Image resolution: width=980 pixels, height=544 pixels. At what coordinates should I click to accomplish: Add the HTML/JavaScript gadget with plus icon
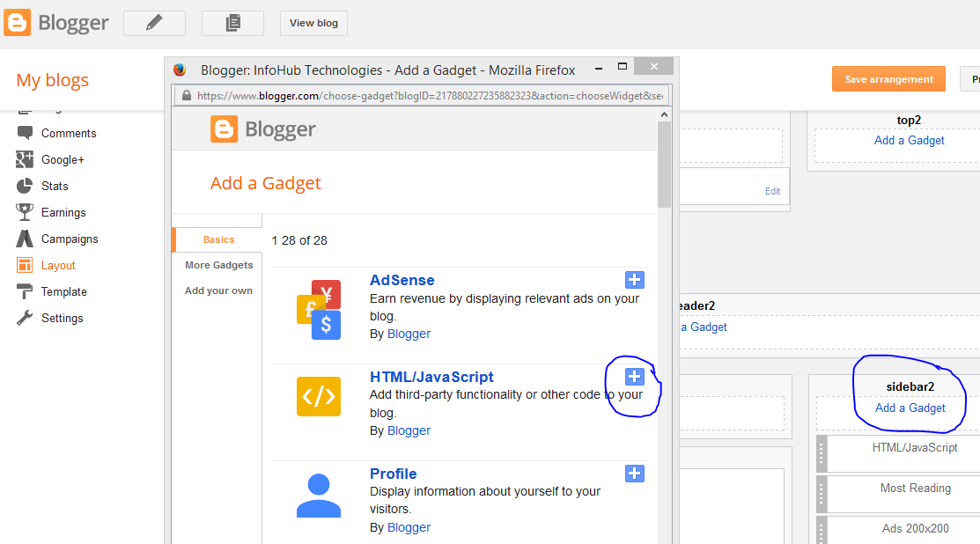(x=634, y=377)
